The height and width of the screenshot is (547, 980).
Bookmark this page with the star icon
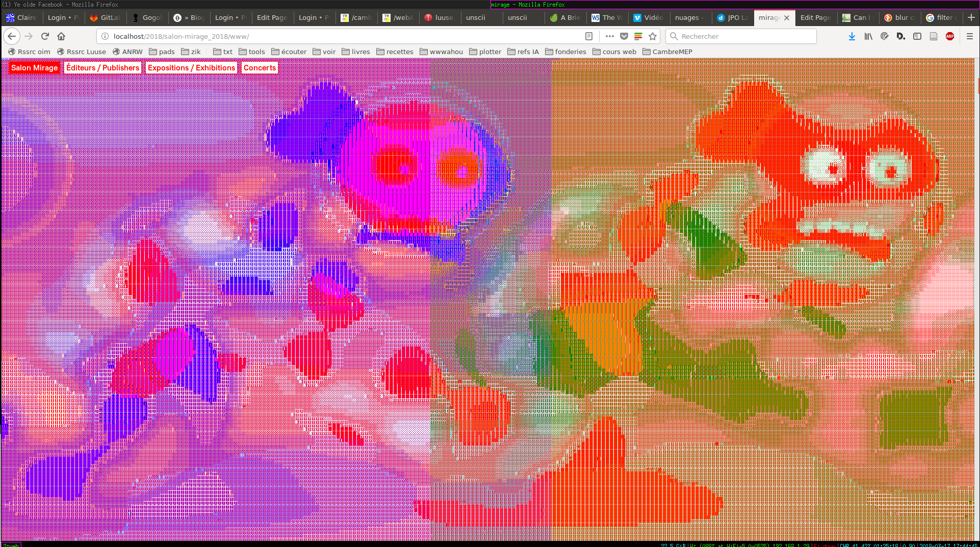(x=653, y=36)
